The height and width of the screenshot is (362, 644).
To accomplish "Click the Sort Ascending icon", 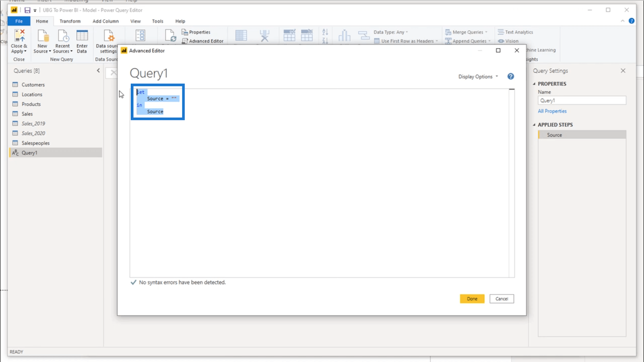I will click(325, 32).
